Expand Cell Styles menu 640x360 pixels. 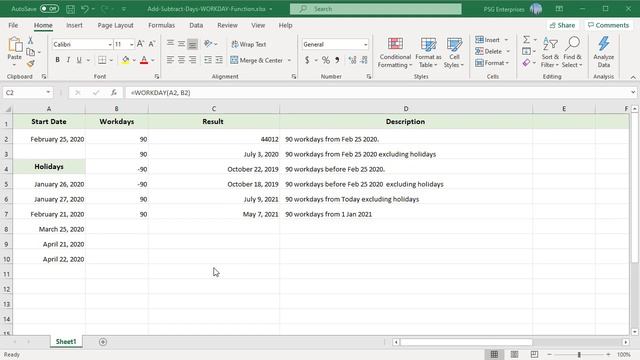[x=454, y=52]
